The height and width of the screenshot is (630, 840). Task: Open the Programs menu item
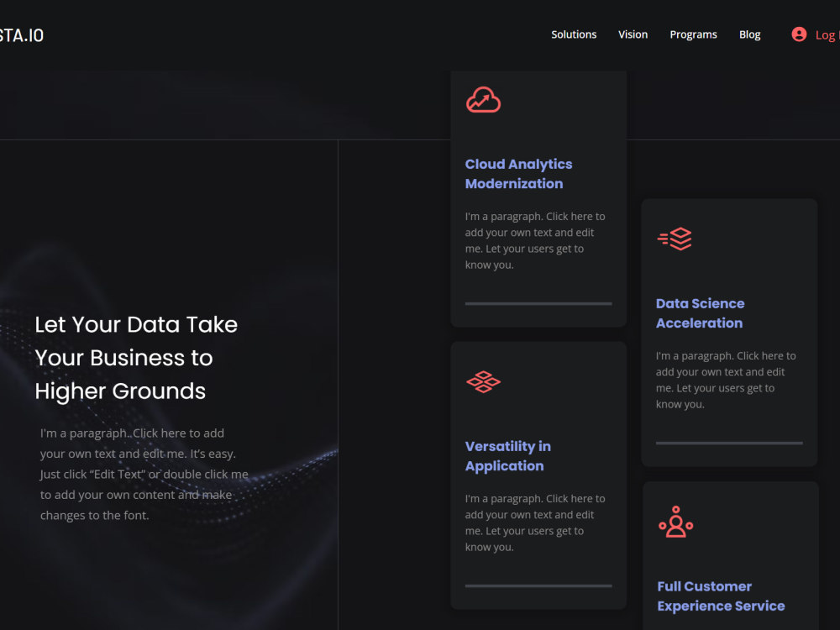click(x=693, y=34)
